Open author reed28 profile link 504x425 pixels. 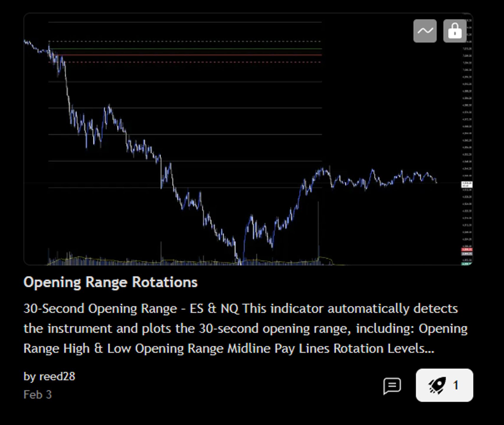click(57, 377)
